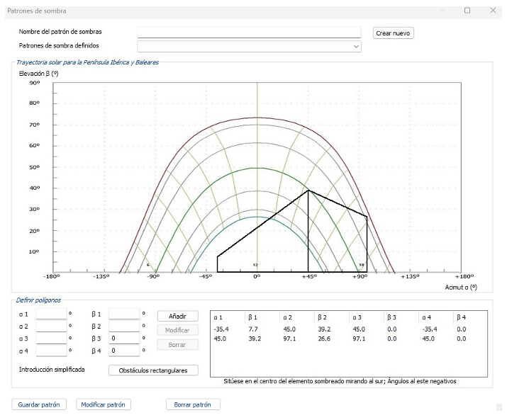
Task: Select the β 4 field containing 0
Action: tap(124, 351)
